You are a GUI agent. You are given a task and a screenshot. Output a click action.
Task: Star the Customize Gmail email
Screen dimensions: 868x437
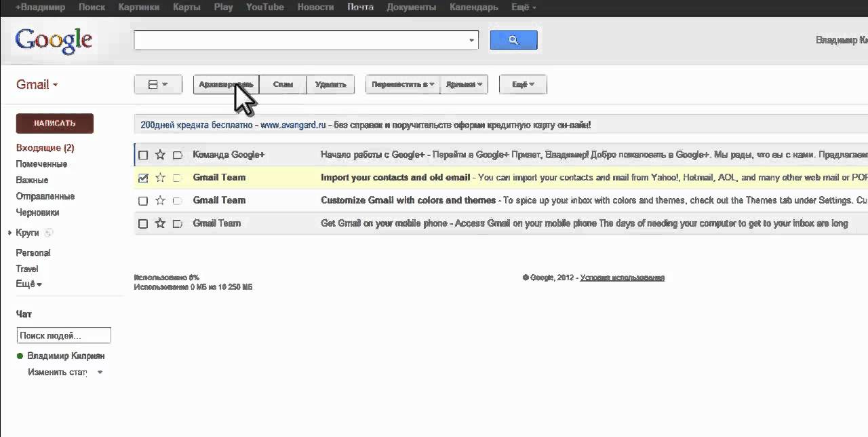160,201
